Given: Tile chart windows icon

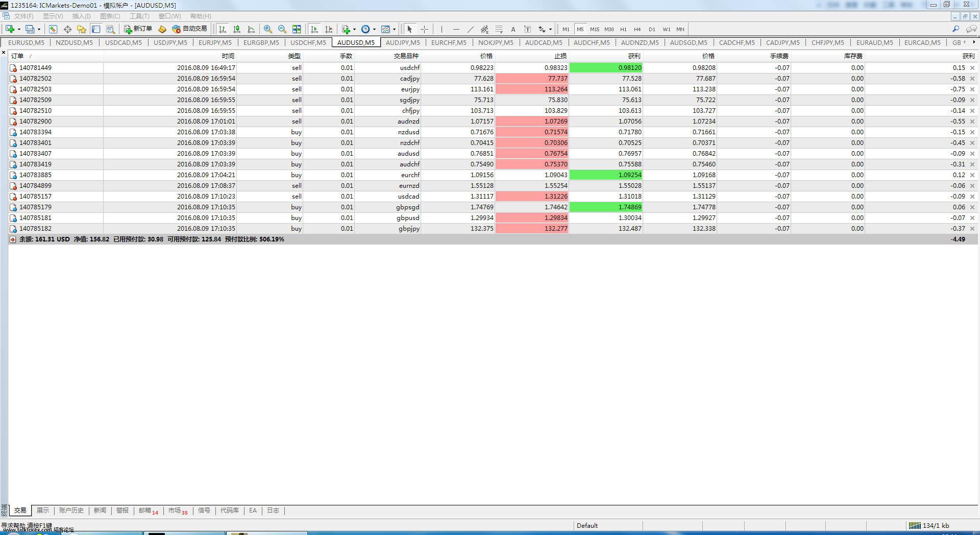Looking at the screenshot, I should coord(297,29).
